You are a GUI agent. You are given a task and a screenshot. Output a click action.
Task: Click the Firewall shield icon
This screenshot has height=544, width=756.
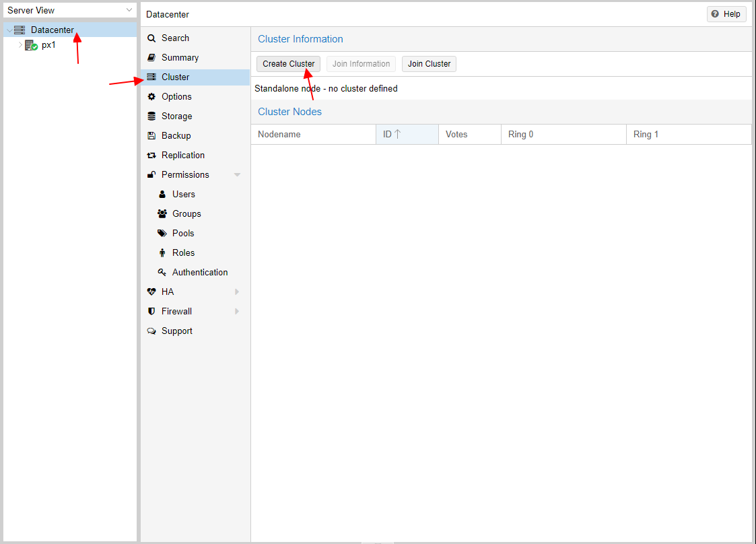151,312
